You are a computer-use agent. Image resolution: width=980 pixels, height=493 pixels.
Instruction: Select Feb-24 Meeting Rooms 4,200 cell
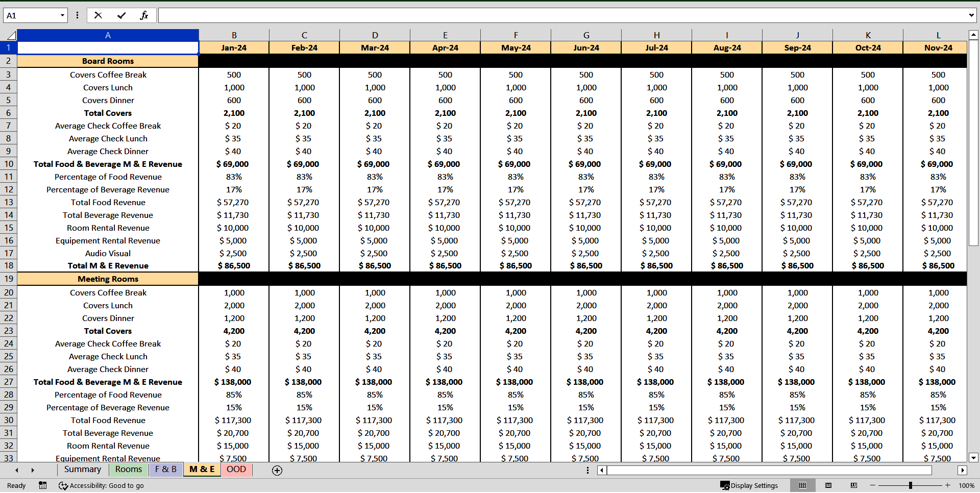click(304, 331)
